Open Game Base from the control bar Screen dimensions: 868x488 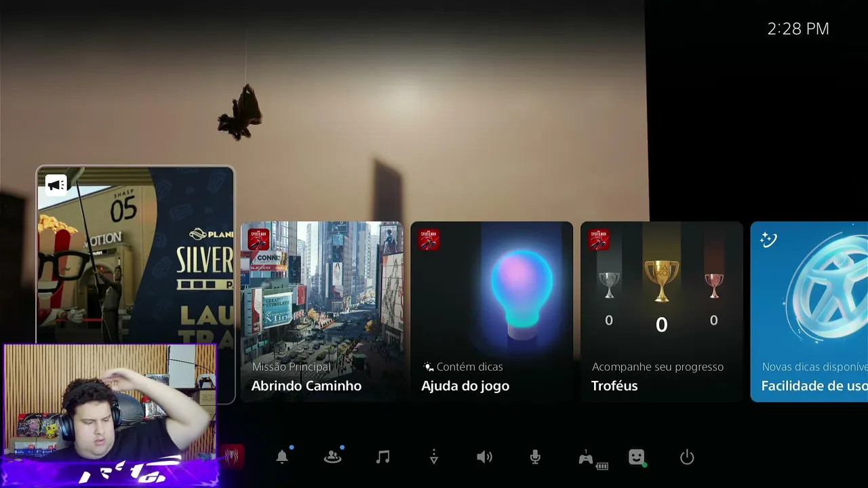point(332,457)
